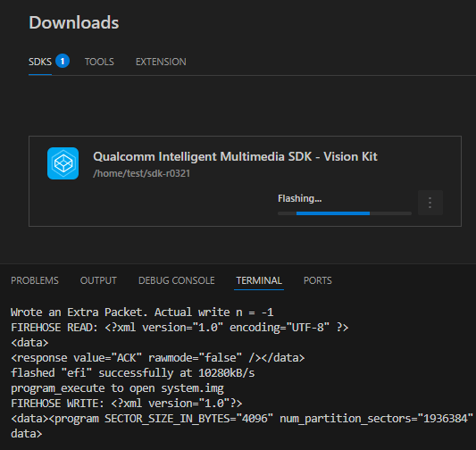This screenshot has height=450, width=476.
Task: Open the PORTS panel tab
Action: click(x=318, y=280)
